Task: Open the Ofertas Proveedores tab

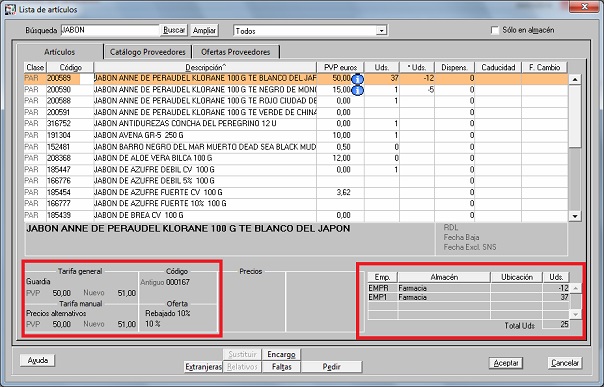Action: 235,52
